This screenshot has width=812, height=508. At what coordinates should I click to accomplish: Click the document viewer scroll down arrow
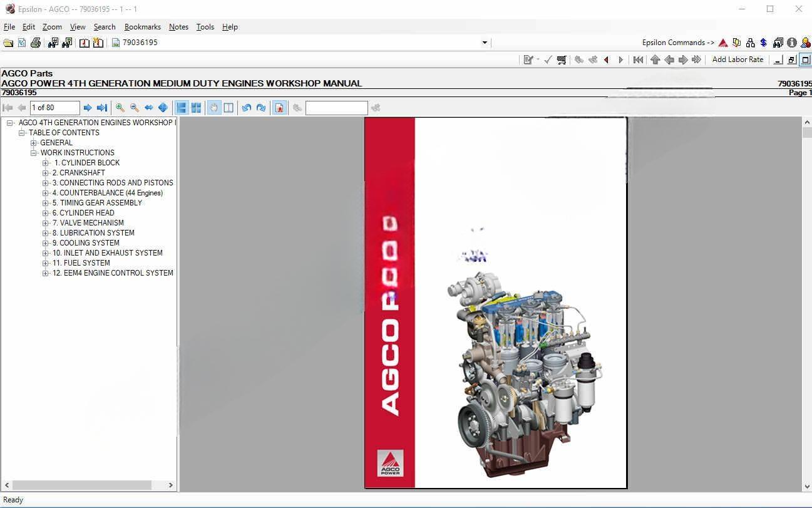tap(806, 487)
